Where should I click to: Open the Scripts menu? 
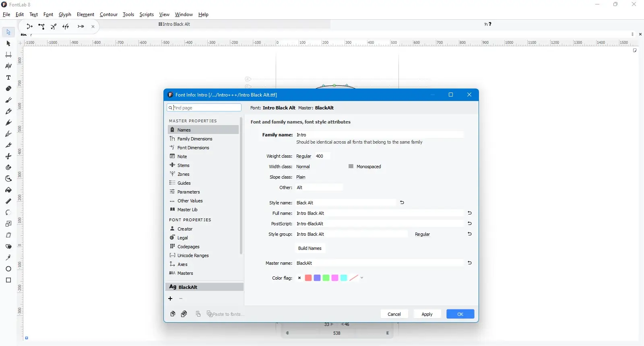147,14
